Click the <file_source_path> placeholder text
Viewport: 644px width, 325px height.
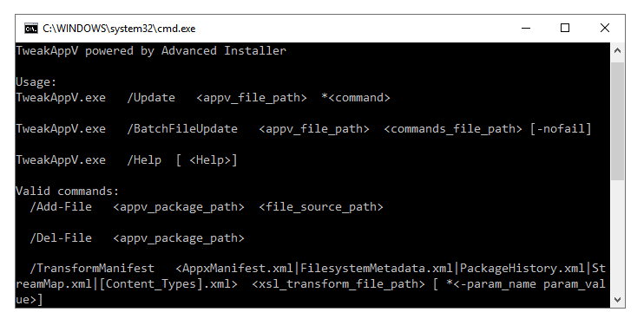321,207
